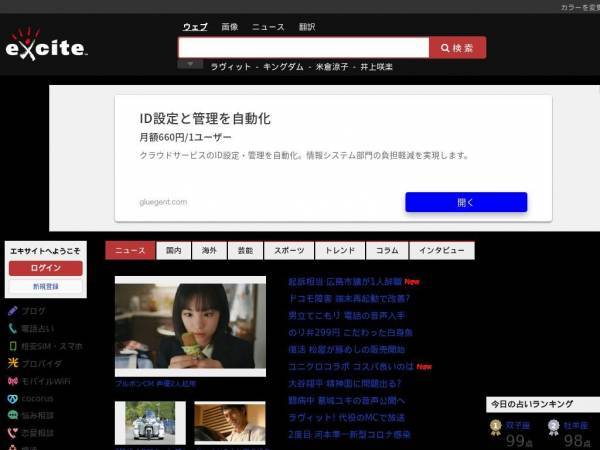Open ad headline ID設定と管理を自動化

(205, 118)
